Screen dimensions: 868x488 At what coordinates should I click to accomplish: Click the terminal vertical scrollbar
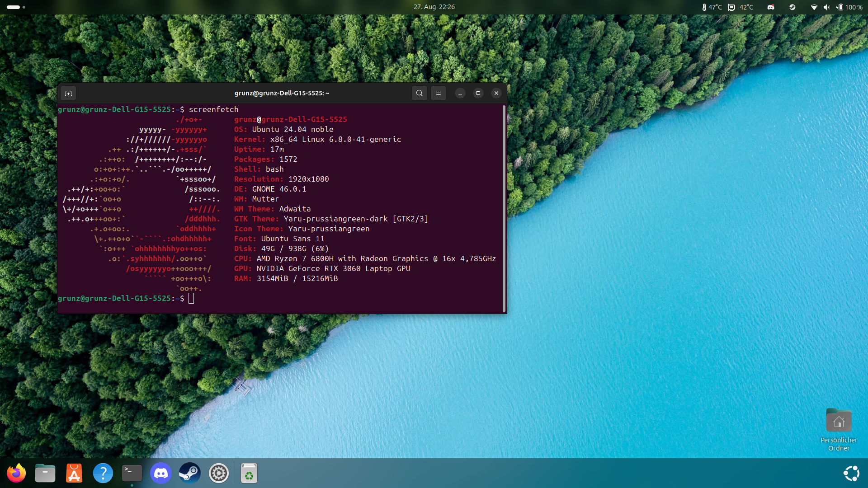(504, 208)
